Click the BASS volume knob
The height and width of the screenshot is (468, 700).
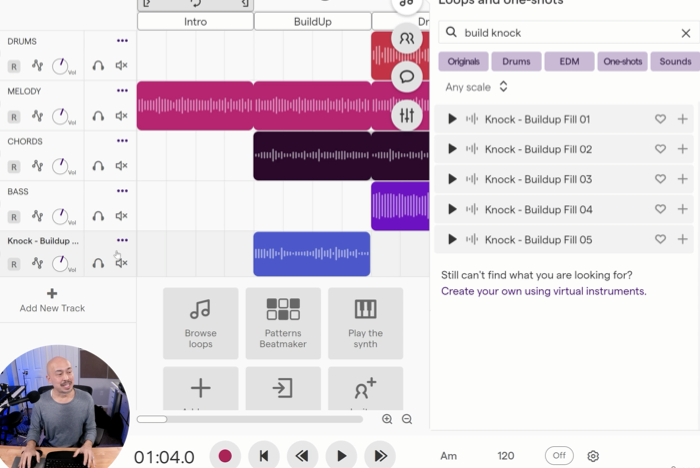60,217
